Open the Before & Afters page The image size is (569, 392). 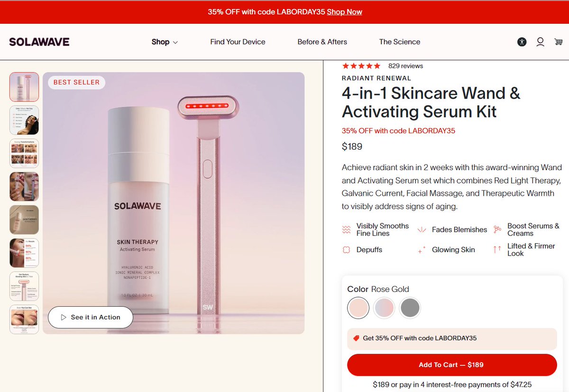[x=322, y=42]
